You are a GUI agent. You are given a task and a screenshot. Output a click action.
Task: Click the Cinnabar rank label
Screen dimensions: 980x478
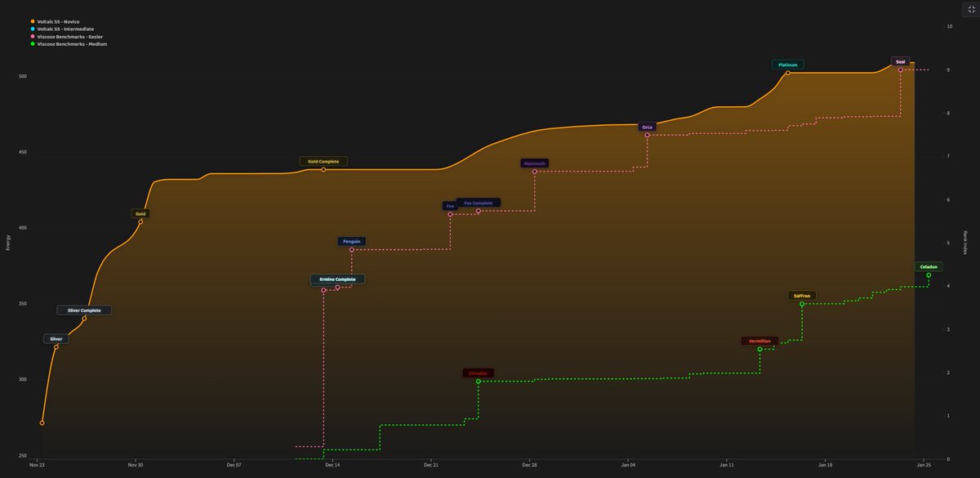coord(479,373)
